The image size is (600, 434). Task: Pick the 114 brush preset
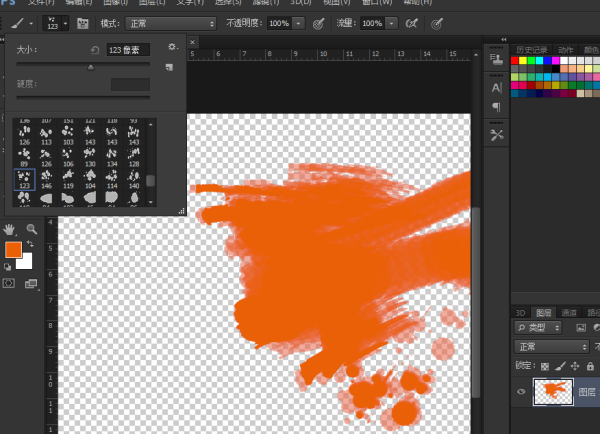pos(112,179)
